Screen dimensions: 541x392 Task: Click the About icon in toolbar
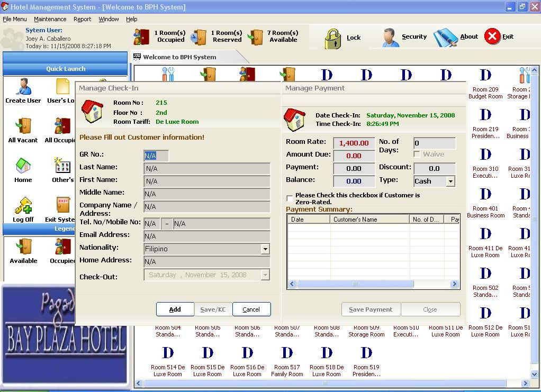[x=445, y=37]
